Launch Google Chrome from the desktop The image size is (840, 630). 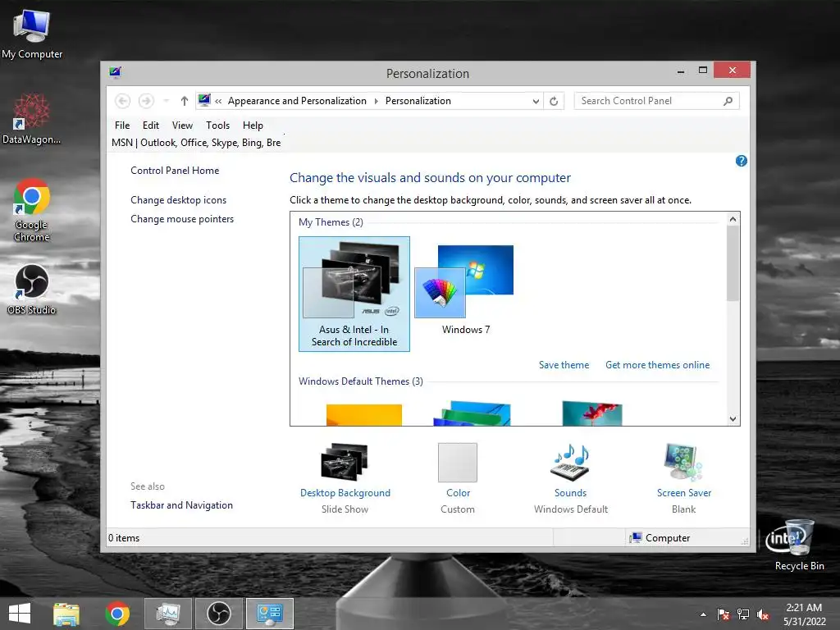pyautogui.click(x=32, y=210)
